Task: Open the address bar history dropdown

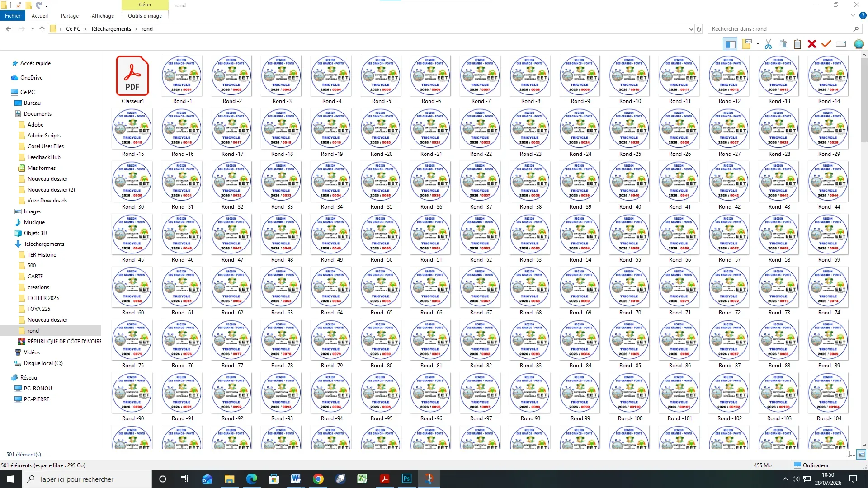Action: pos(691,29)
